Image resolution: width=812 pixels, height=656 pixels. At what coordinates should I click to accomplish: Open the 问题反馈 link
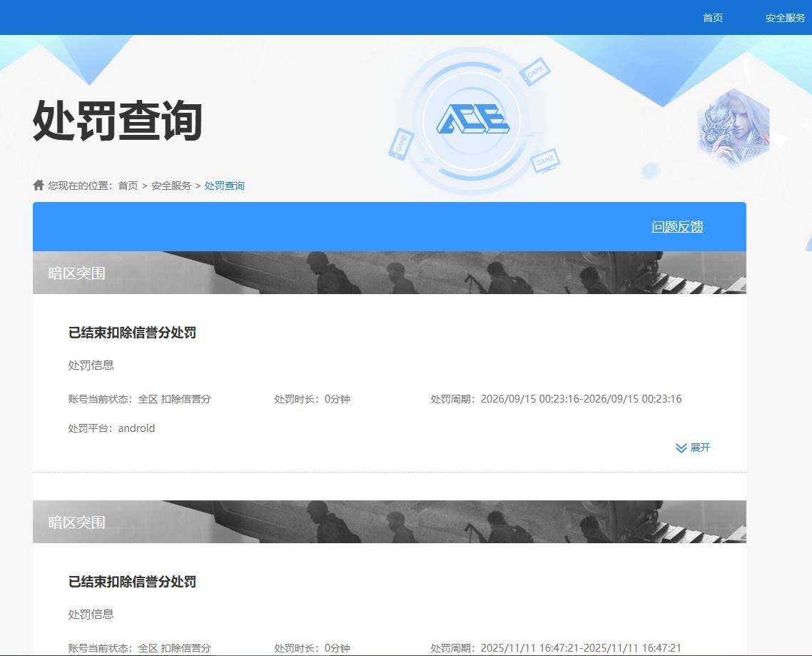677,226
